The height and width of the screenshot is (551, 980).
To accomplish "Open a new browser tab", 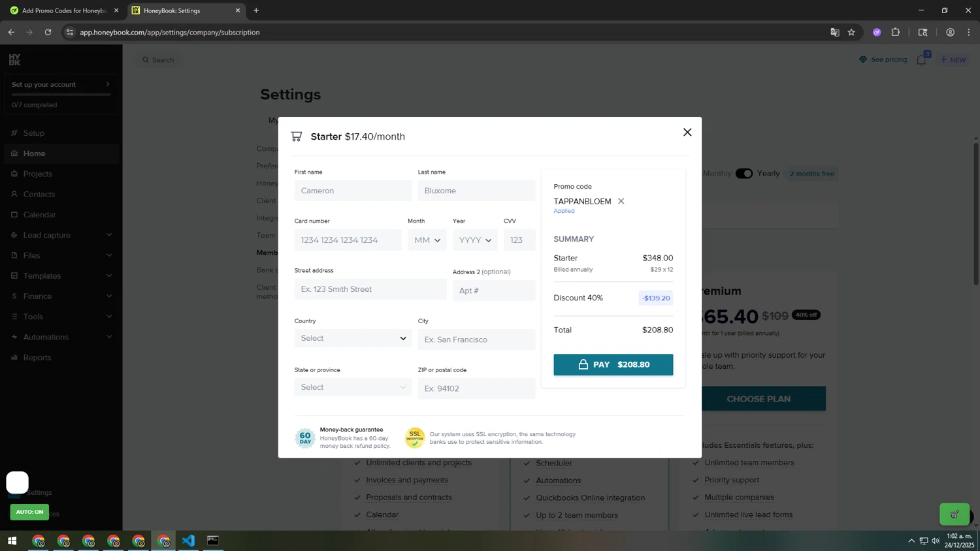I will 256,10.
